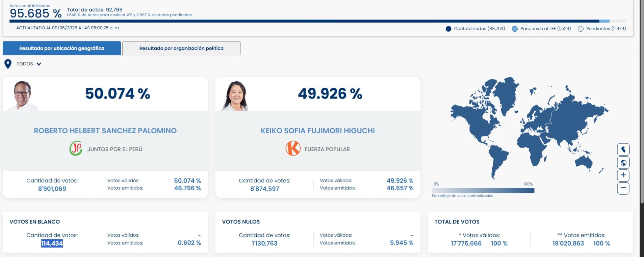644x257 pixels.
Task: Click Porcentaje de actas contabilizadas caption
Action: [462, 196]
